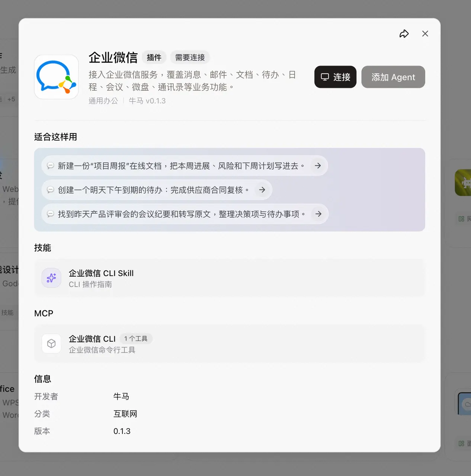Click the 牛马 v0.1.3 version label
This screenshot has height=476, width=471.
147,101
